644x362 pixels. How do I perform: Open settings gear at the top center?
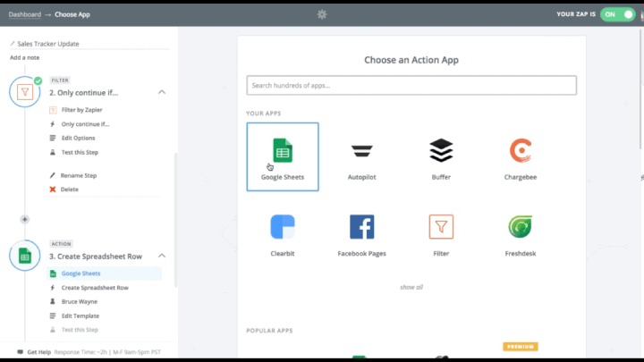322,14
